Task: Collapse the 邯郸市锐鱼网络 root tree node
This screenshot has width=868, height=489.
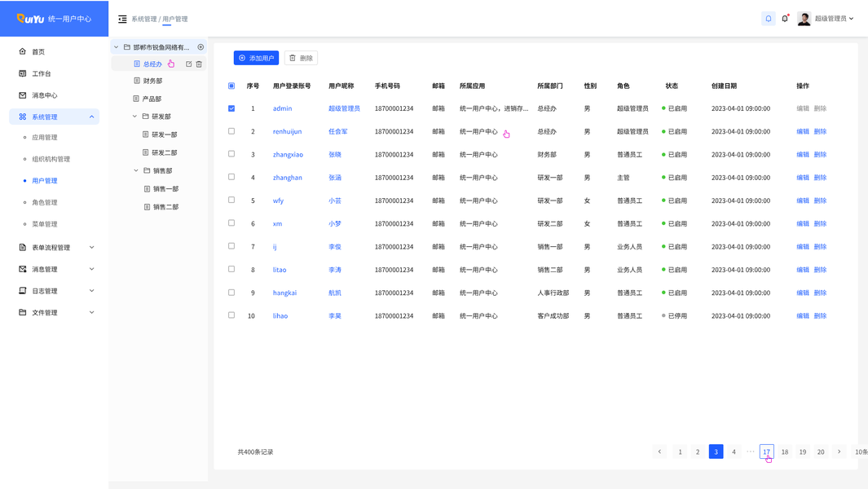Action: point(117,47)
